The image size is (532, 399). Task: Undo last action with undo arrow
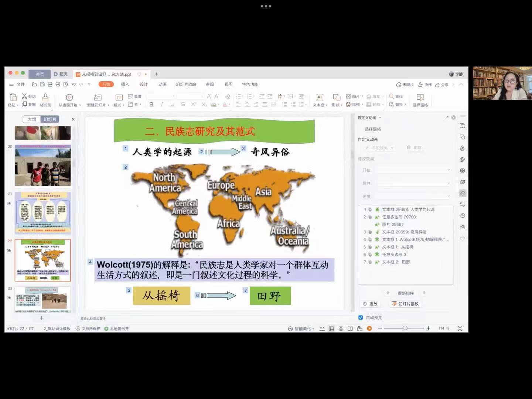tap(74, 85)
